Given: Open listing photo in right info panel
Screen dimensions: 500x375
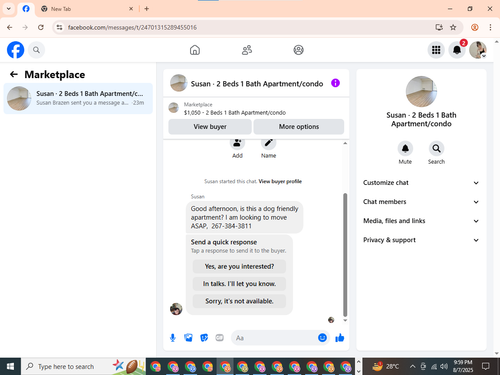Looking at the screenshot, I should point(421,91).
